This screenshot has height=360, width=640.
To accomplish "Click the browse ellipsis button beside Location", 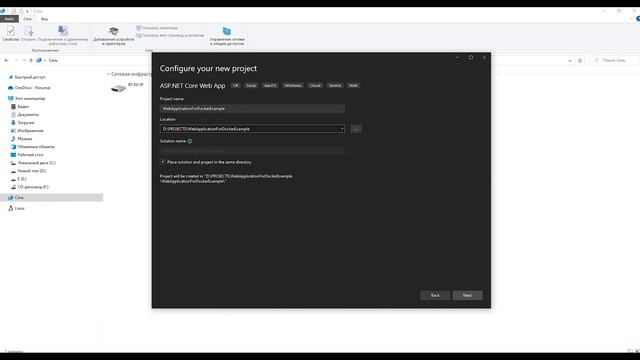I will pos(356,129).
